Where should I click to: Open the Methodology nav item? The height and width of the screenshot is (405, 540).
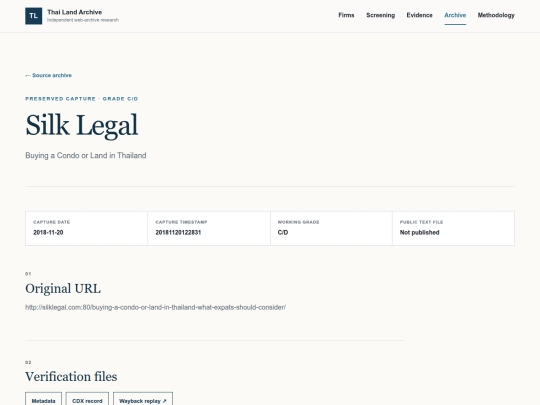coord(496,15)
